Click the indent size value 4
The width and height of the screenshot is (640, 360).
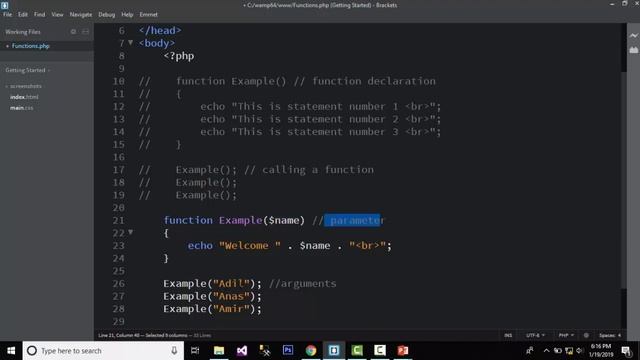[x=619, y=335]
